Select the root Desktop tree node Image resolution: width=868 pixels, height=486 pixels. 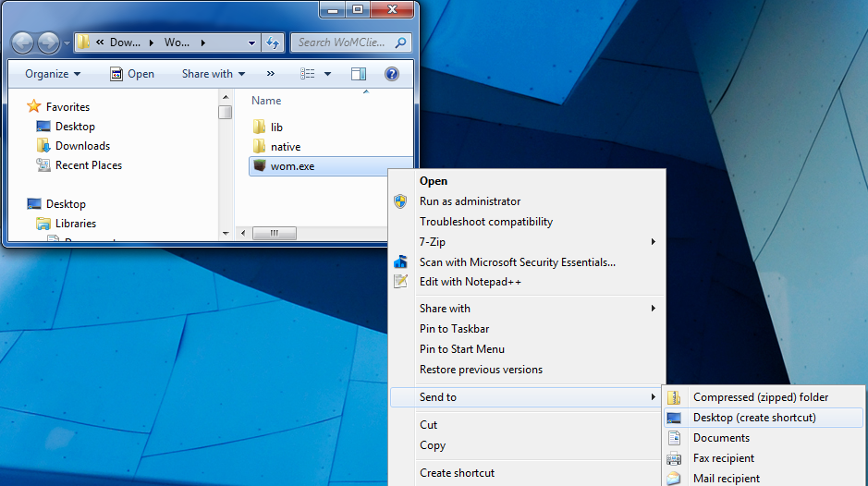tap(66, 203)
